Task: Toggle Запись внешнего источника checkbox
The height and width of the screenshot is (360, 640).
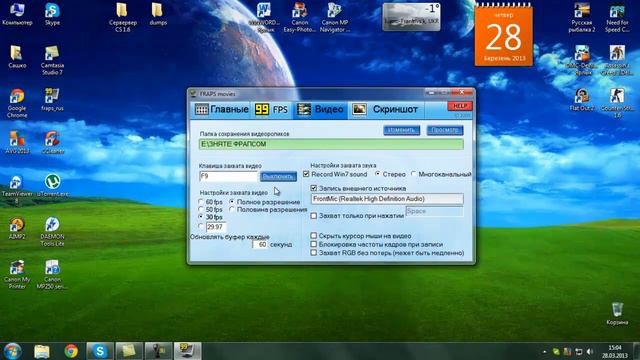Action: point(313,188)
